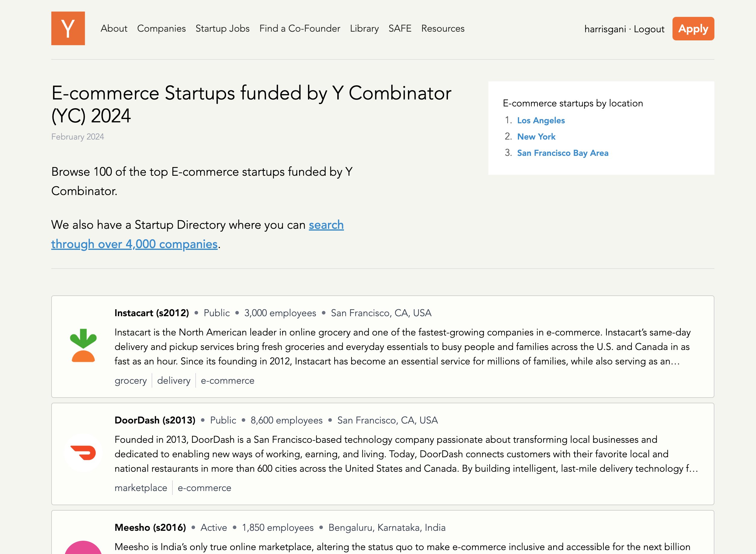Open Meesho (s2016) company title

coord(150,527)
